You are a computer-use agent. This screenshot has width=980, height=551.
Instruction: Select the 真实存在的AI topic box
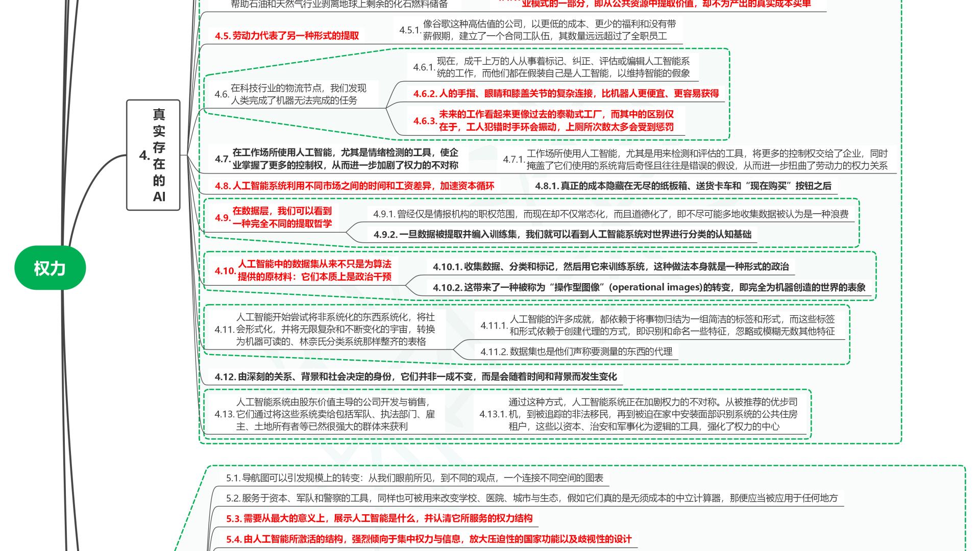(x=153, y=155)
